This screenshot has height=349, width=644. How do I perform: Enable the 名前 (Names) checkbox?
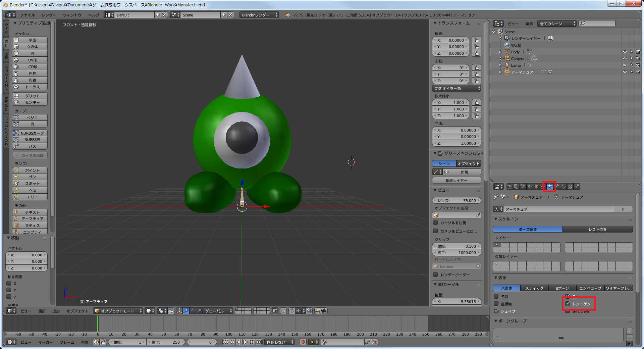tap(496, 296)
